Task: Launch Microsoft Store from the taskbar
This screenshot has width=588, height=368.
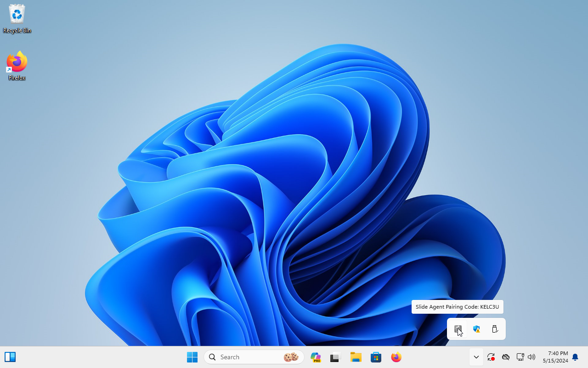Action: click(x=376, y=357)
